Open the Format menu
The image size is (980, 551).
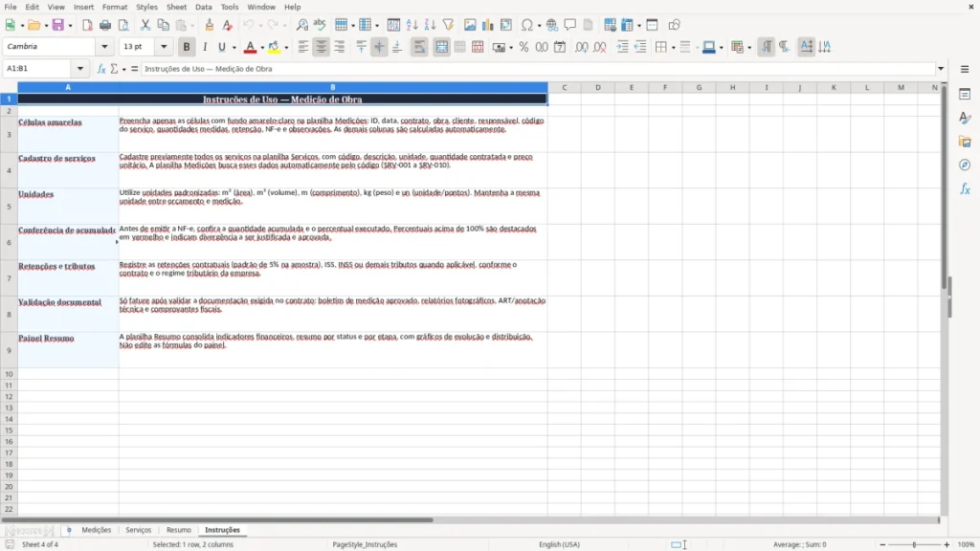click(115, 7)
